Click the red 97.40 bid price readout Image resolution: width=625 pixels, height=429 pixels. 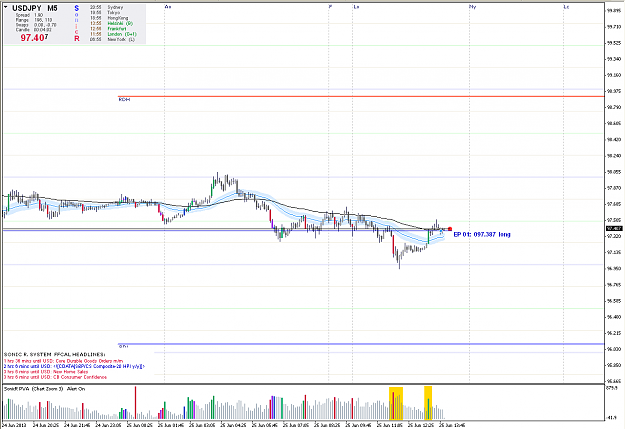point(34,38)
